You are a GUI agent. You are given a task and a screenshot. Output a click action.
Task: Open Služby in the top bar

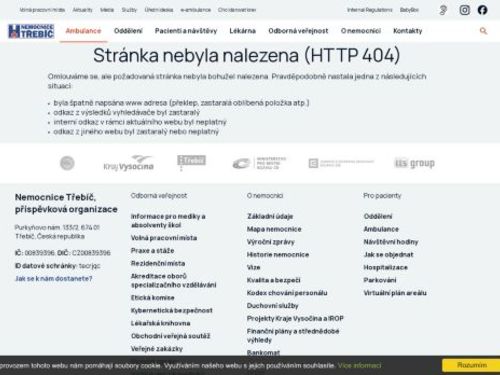(129, 10)
